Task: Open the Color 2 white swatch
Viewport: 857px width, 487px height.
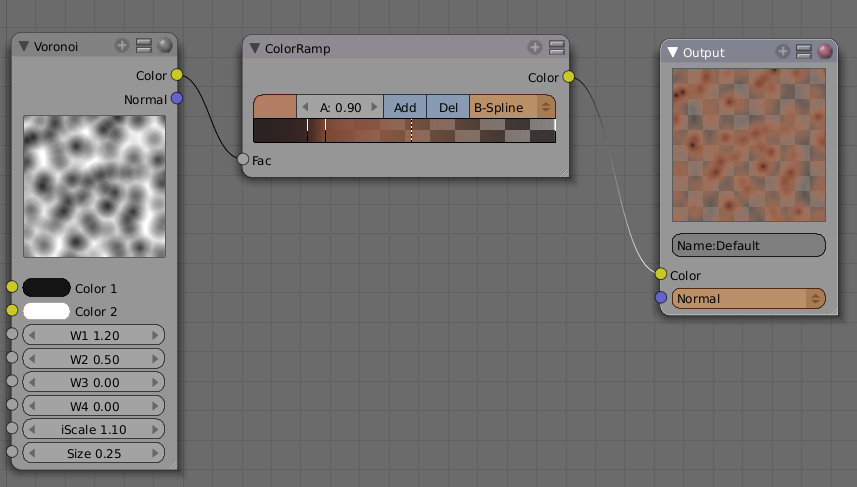Action: [46, 311]
